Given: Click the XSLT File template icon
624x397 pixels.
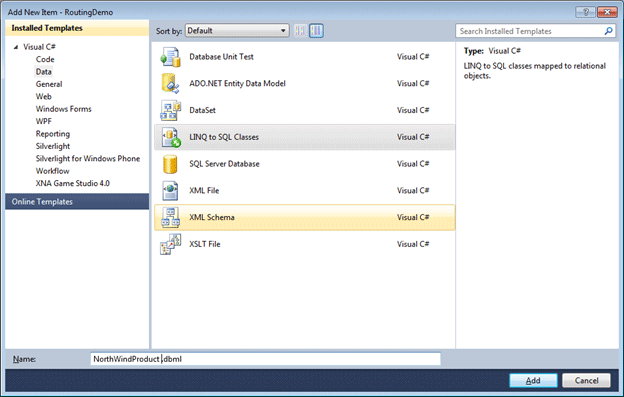Looking at the screenshot, I should (171, 244).
